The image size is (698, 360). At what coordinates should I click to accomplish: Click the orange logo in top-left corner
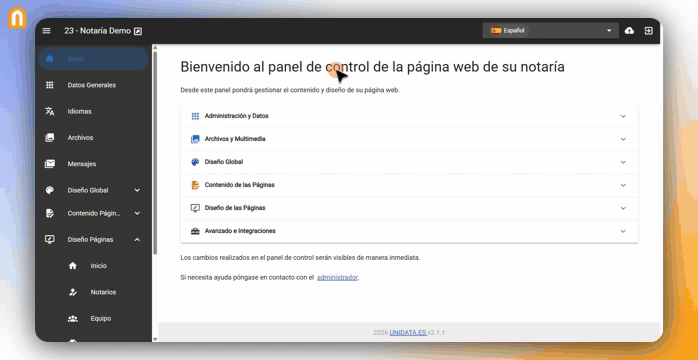(17, 18)
